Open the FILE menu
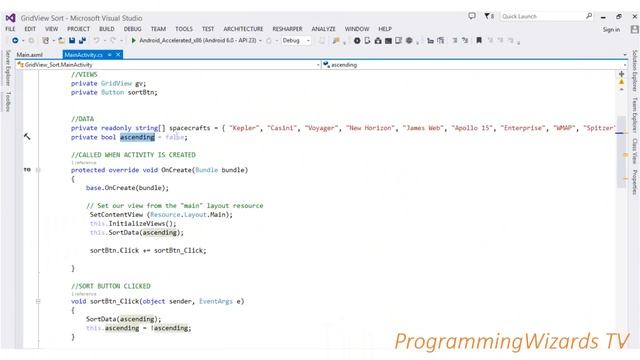 (10, 29)
